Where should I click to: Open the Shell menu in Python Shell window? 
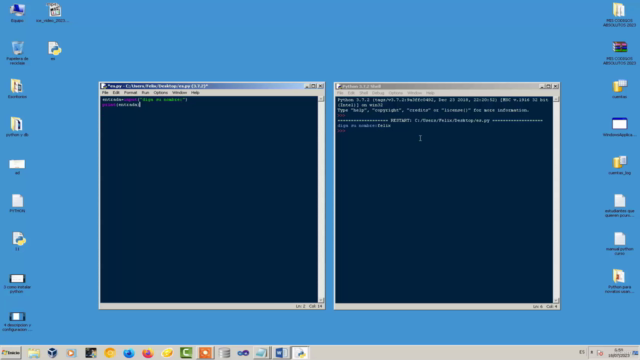point(363,93)
